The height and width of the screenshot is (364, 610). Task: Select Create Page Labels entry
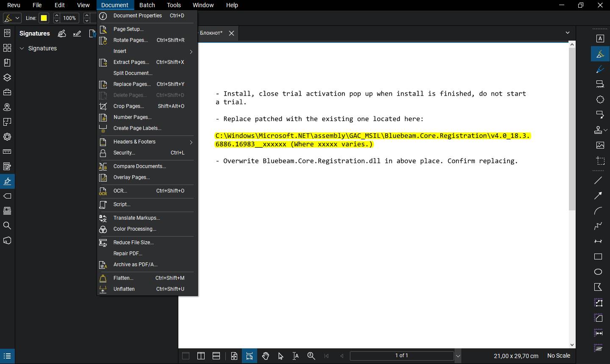tap(147, 128)
